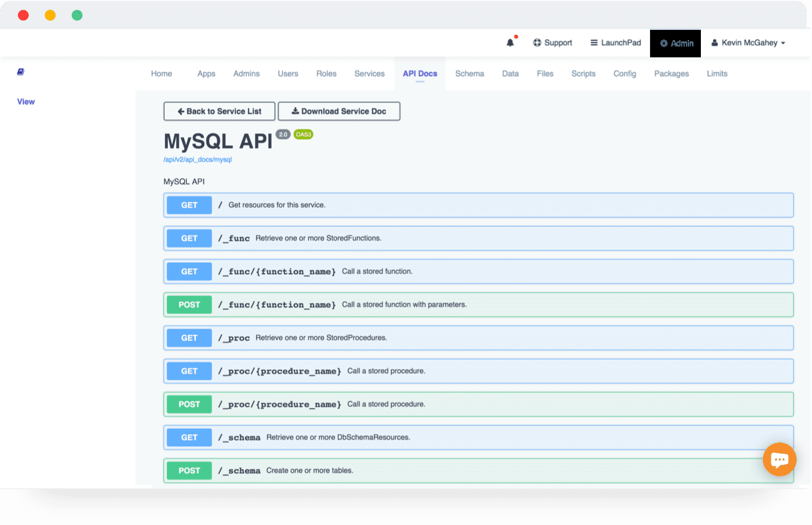Click the Admin gear button

pos(676,43)
